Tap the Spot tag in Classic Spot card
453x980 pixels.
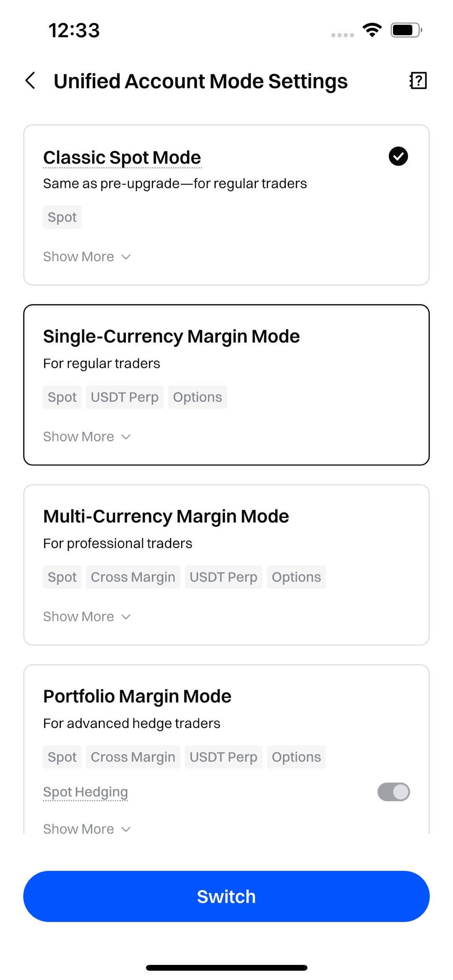click(62, 217)
